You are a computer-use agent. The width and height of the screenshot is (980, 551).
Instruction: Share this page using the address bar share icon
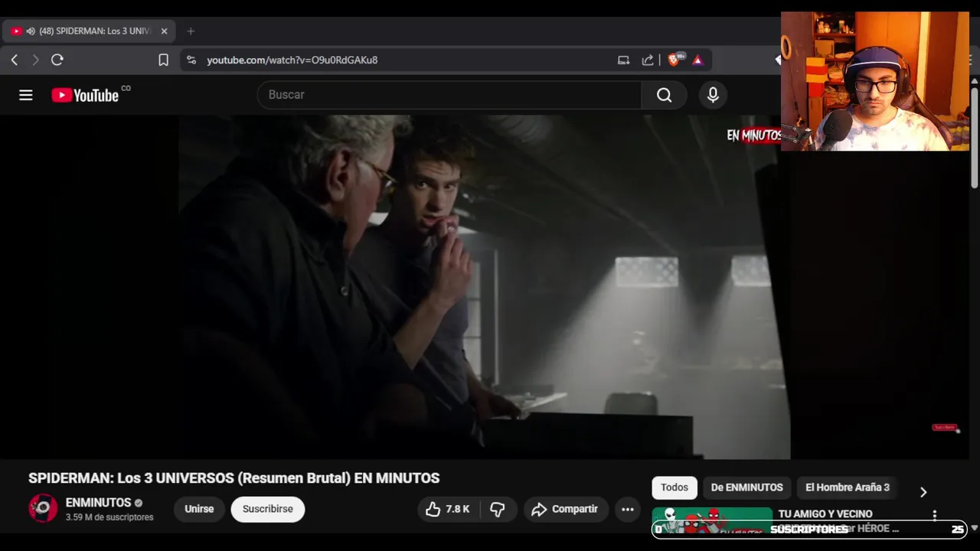pos(648,60)
